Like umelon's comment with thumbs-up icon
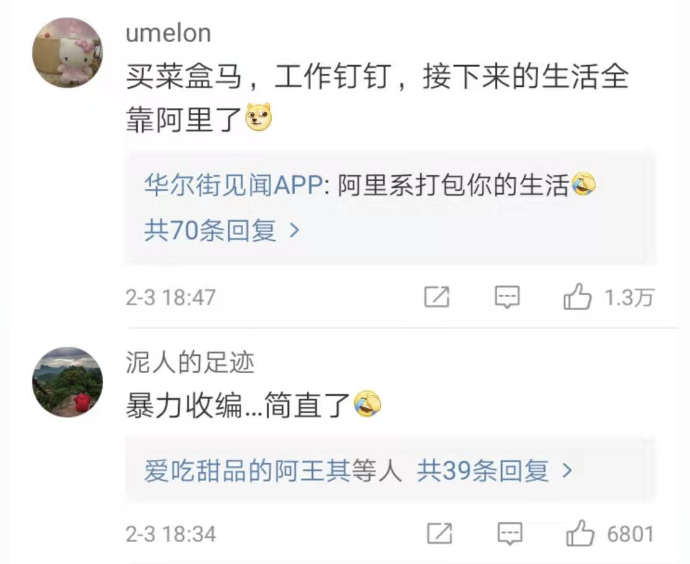 click(x=578, y=297)
